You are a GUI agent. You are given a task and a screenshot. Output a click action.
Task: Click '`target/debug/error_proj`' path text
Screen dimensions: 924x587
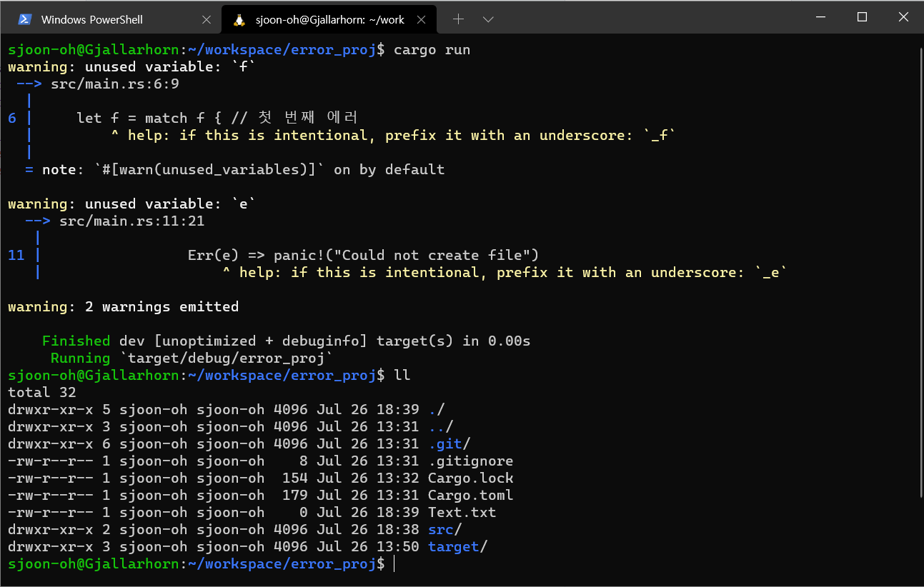click(x=227, y=358)
